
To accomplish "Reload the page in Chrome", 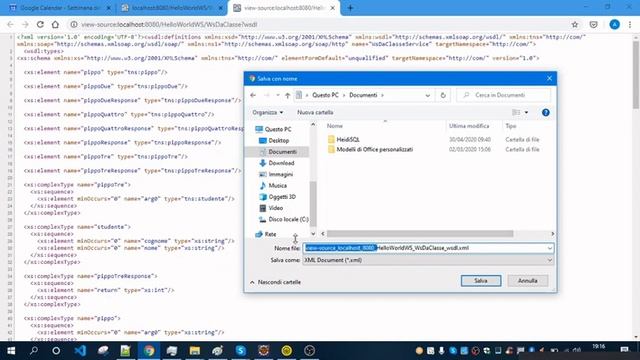I will click(x=40, y=24).
